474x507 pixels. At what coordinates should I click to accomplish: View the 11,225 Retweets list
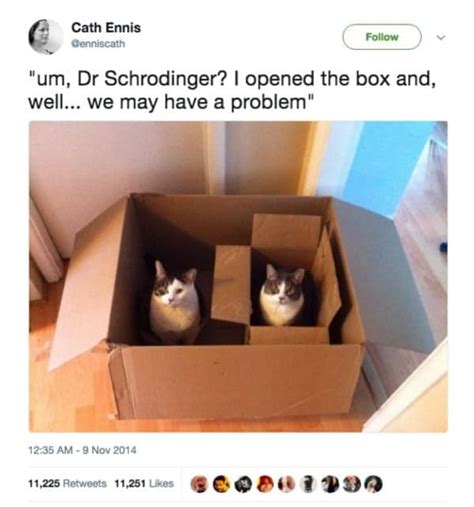point(68,483)
